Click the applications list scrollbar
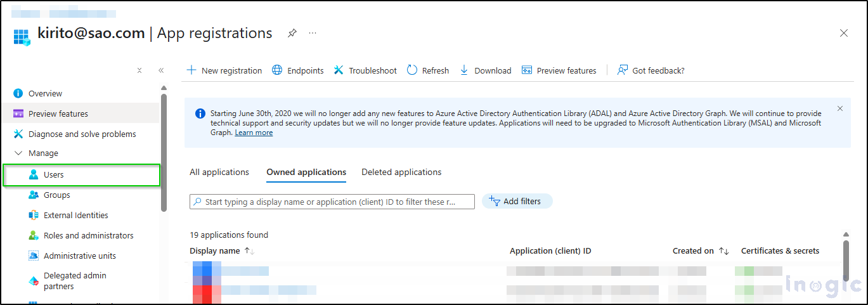Image resolution: width=868 pixels, height=305 pixels. (x=846, y=260)
